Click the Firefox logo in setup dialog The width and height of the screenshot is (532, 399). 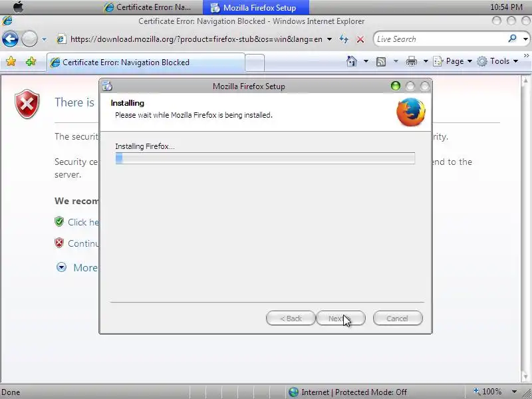410,112
